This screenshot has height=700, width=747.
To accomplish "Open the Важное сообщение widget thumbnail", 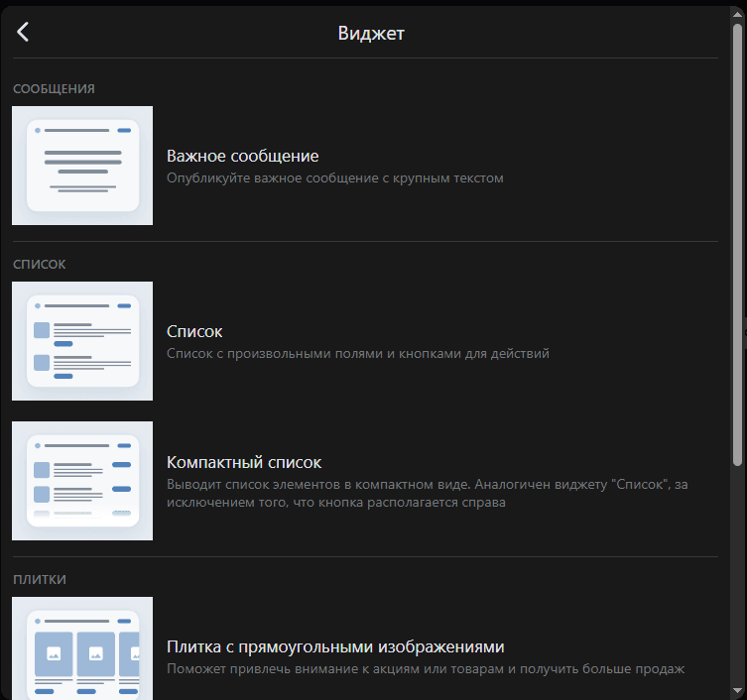I will [x=82, y=166].
